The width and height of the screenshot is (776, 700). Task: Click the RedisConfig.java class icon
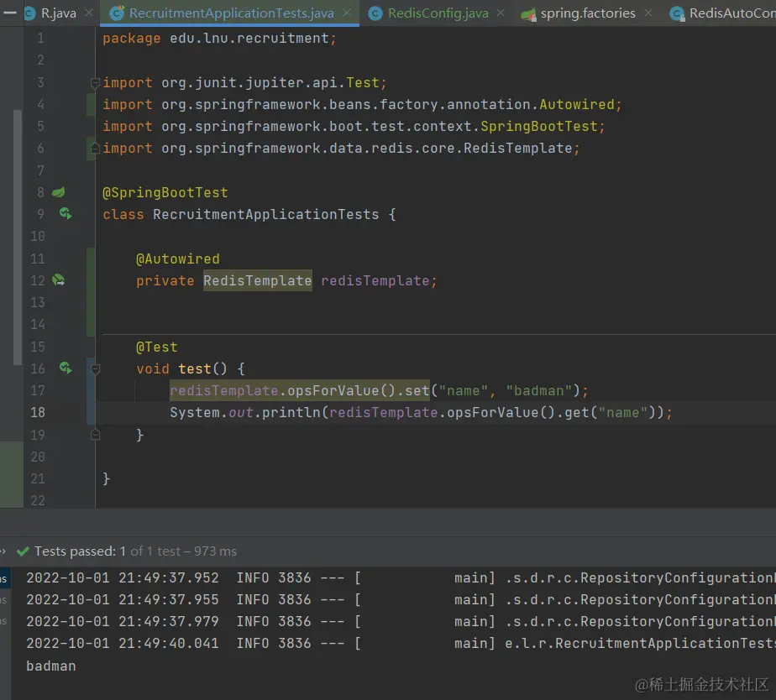point(375,13)
